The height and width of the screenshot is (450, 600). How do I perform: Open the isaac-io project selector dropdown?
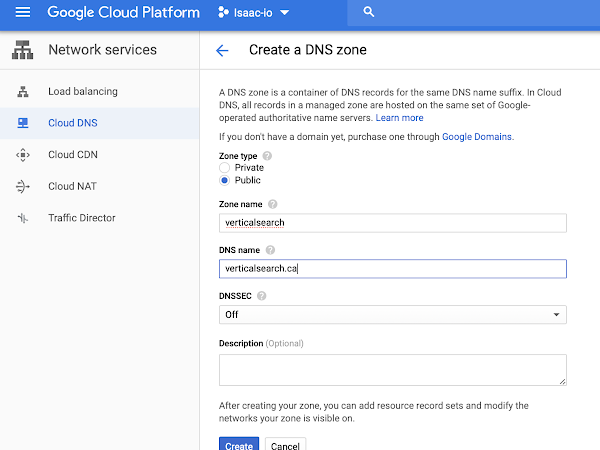click(253, 13)
